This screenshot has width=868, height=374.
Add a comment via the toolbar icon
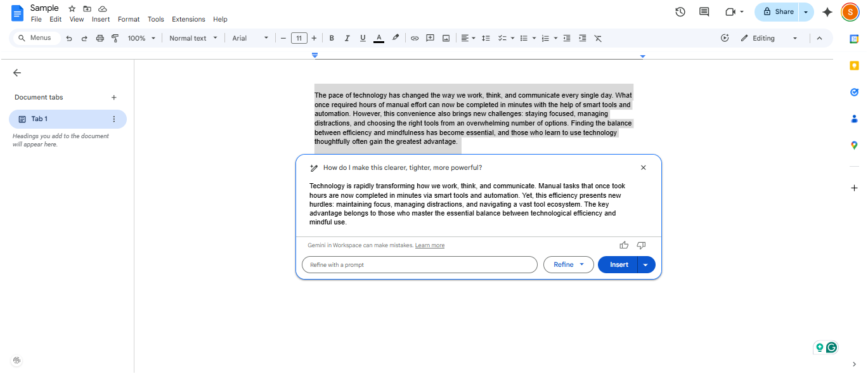click(430, 38)
